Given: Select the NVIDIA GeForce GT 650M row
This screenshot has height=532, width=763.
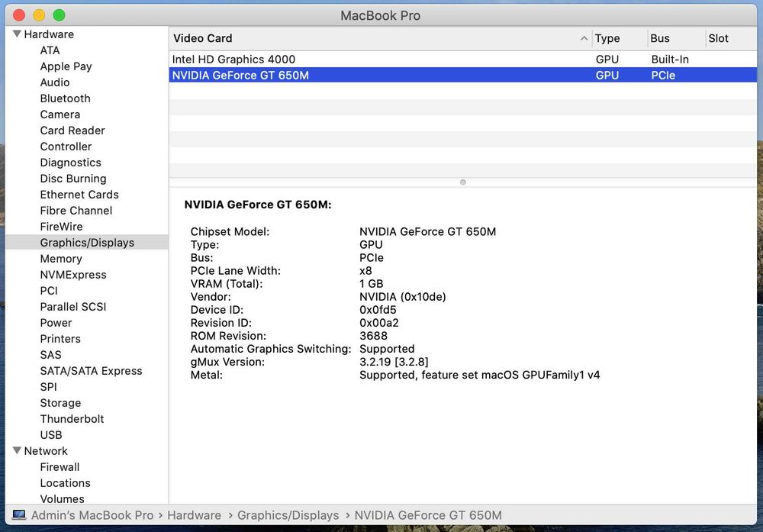Looking at the screenshot, I should pos(463,75).
